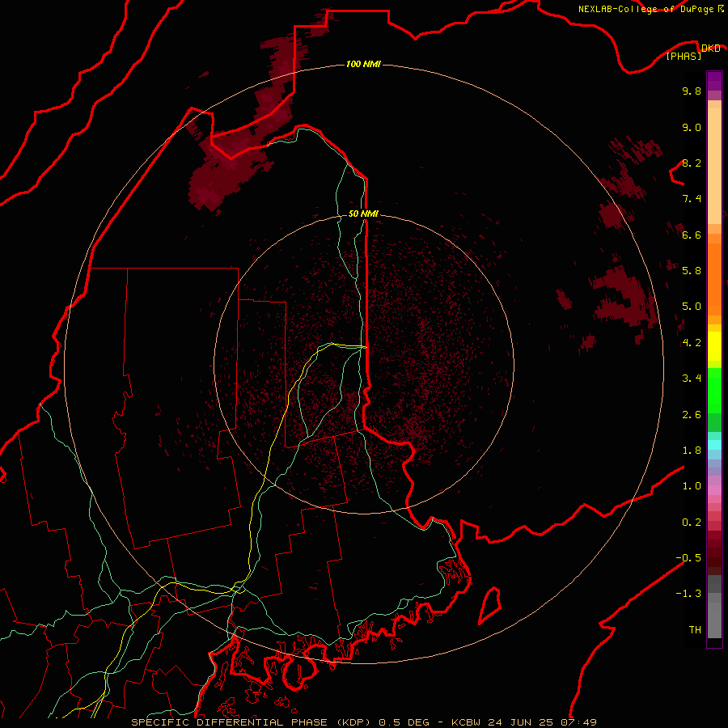The width and height of the screenshot is (728, 728).
Task: Click the NEXLAB-College of DuPage watermark text
Action: point(645,9)
